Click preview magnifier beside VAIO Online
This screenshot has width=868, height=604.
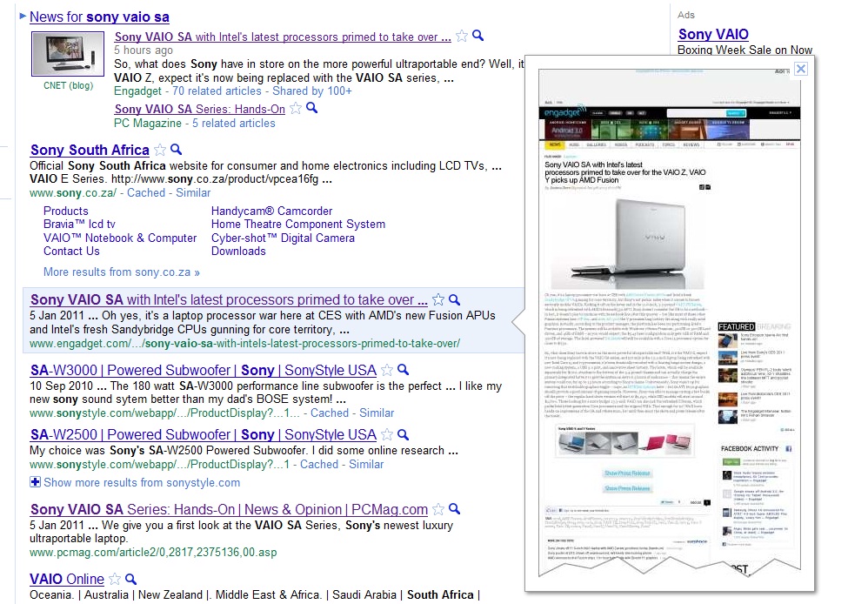coord(130,579)
